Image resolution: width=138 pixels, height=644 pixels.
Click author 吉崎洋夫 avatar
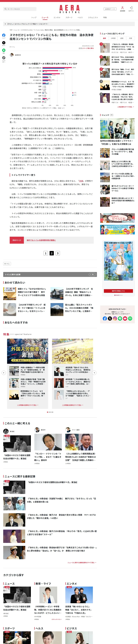point(11,55)
